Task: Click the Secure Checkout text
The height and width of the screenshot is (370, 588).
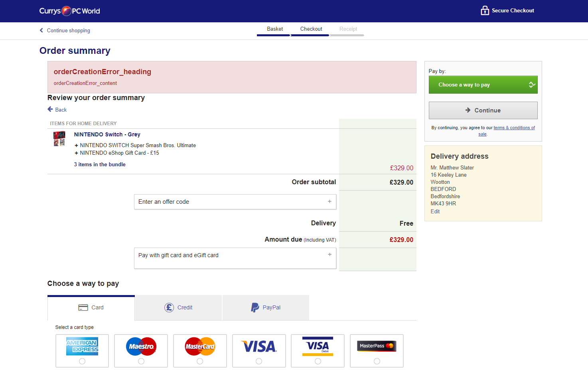Action: 513,10
